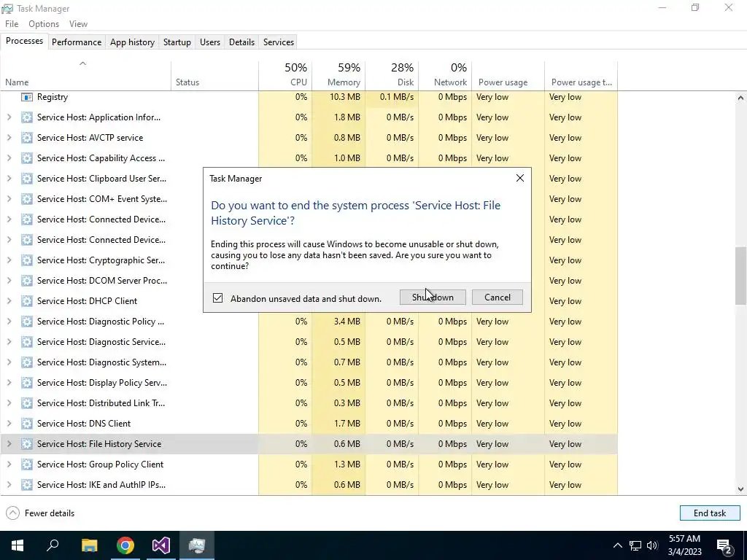Click gear icon of Service Host: Application Infor...
The height and width of the screenshot is (560, 747).
pyautogui.click(x=27, y=117)
